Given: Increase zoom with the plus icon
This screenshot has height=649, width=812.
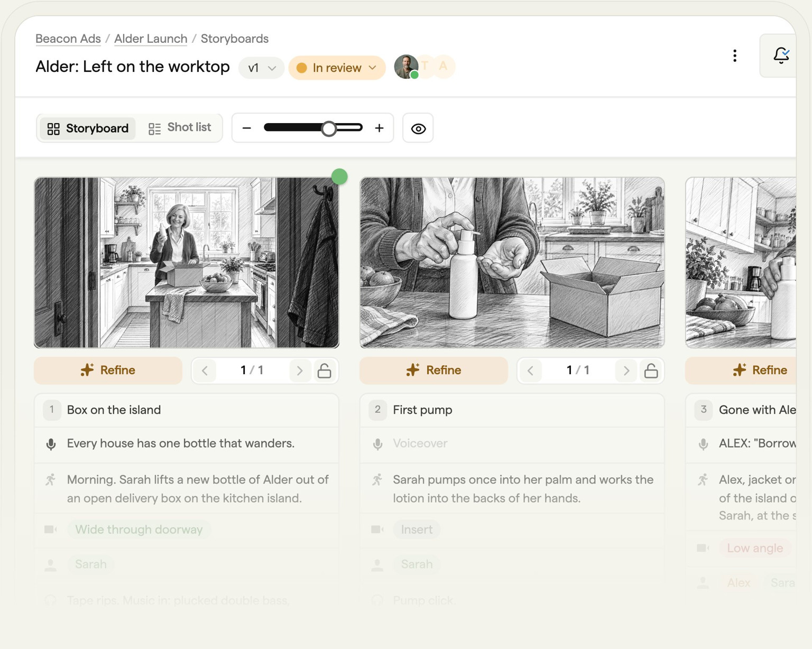Looking at the screenshot, I should pos(379,128).
